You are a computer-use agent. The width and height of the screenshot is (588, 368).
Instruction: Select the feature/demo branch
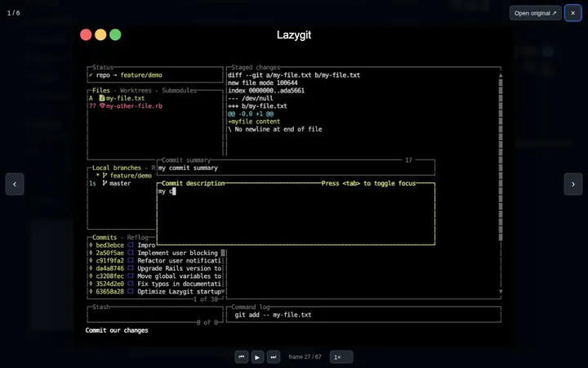coord(131,176)
